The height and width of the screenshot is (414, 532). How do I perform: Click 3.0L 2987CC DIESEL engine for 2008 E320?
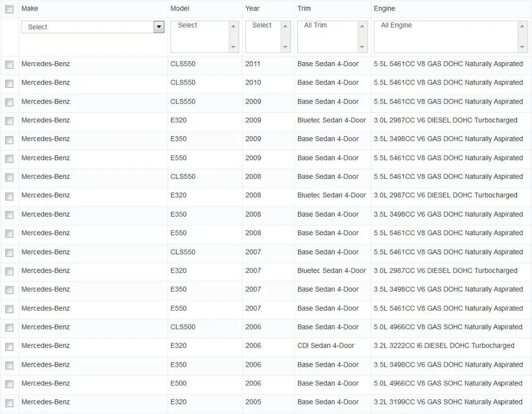(x=445, y=195)
